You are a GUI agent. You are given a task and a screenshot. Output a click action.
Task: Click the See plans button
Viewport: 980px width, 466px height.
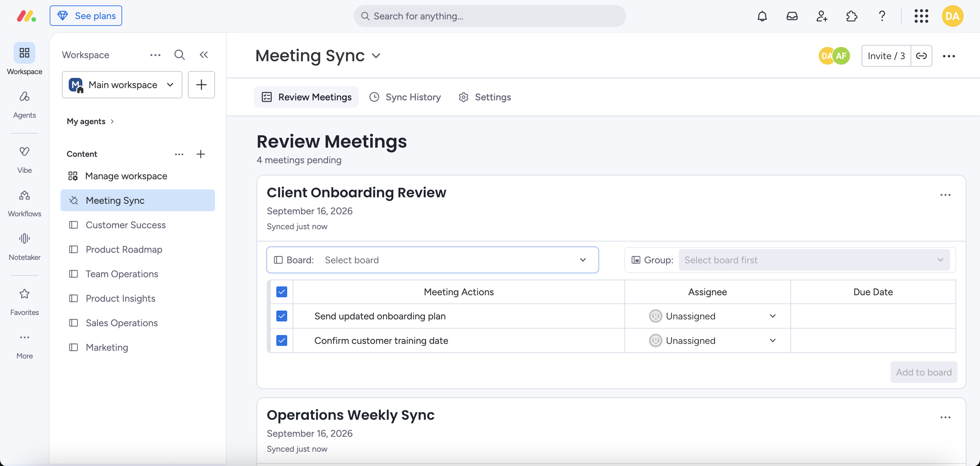coord(86,16)
